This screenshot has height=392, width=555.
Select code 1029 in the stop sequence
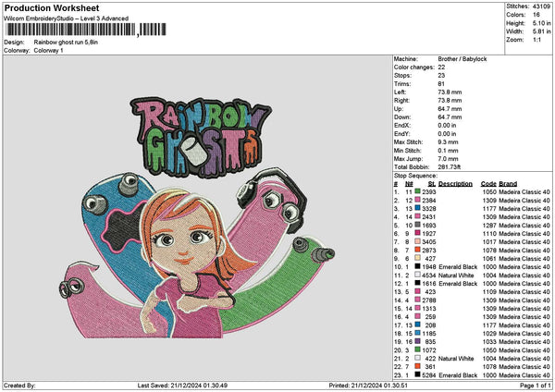click(x=489, y=333)
